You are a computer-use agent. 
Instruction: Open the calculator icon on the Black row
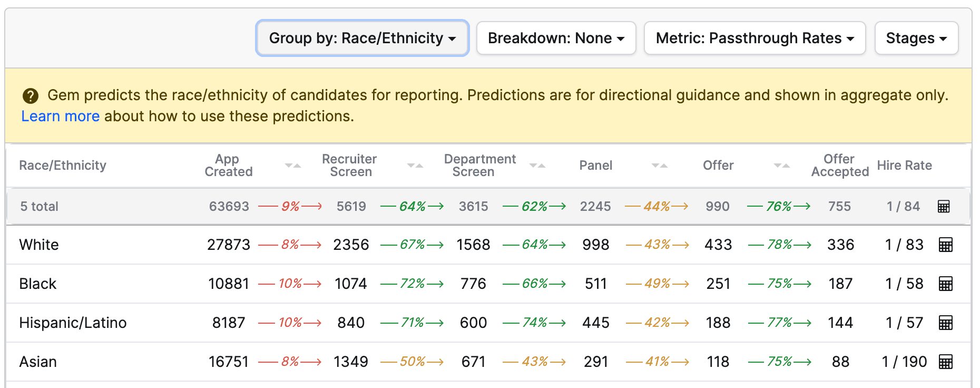(946, 284)
